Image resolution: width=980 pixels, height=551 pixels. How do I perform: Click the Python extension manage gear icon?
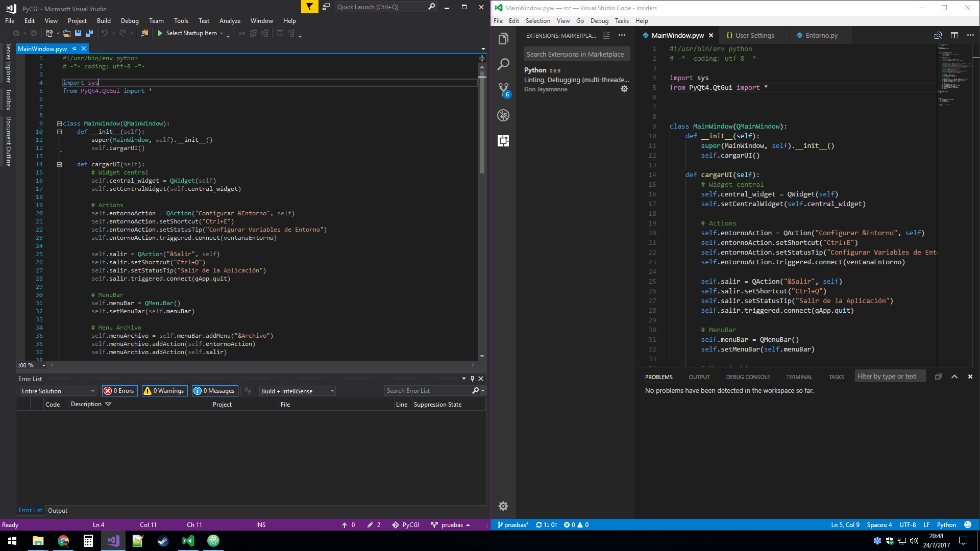(624, 89)
